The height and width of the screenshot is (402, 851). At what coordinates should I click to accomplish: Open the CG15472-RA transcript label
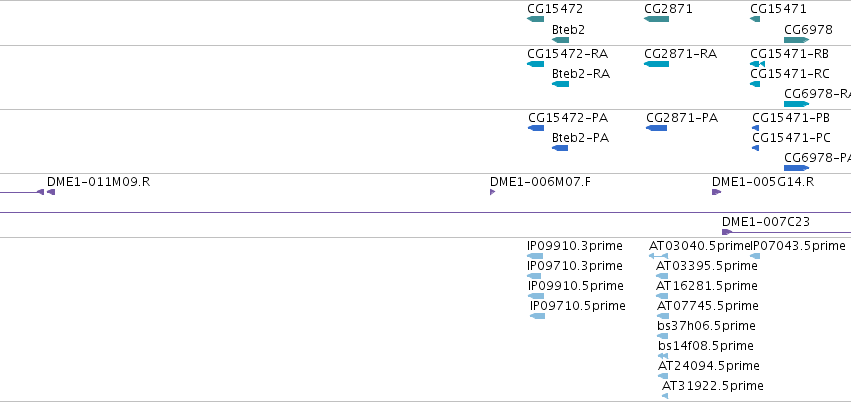pos(568,54)
